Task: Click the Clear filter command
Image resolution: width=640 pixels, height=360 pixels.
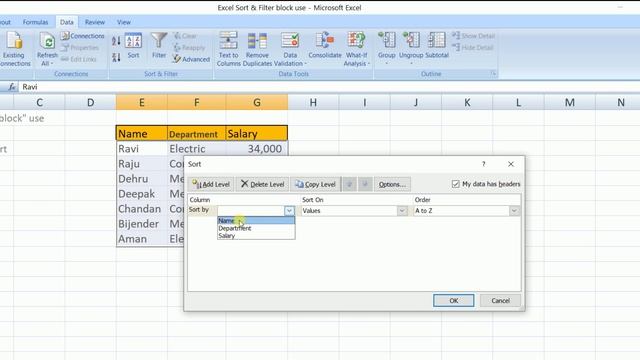Action: click(185, 36)
